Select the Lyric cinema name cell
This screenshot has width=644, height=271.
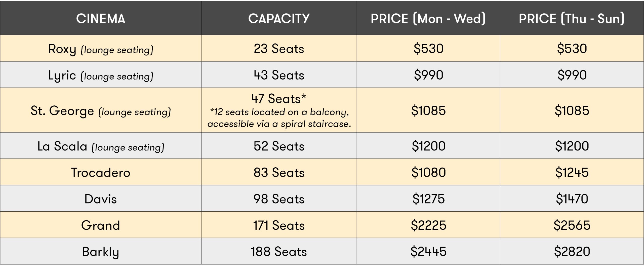[x=101, y=75]
